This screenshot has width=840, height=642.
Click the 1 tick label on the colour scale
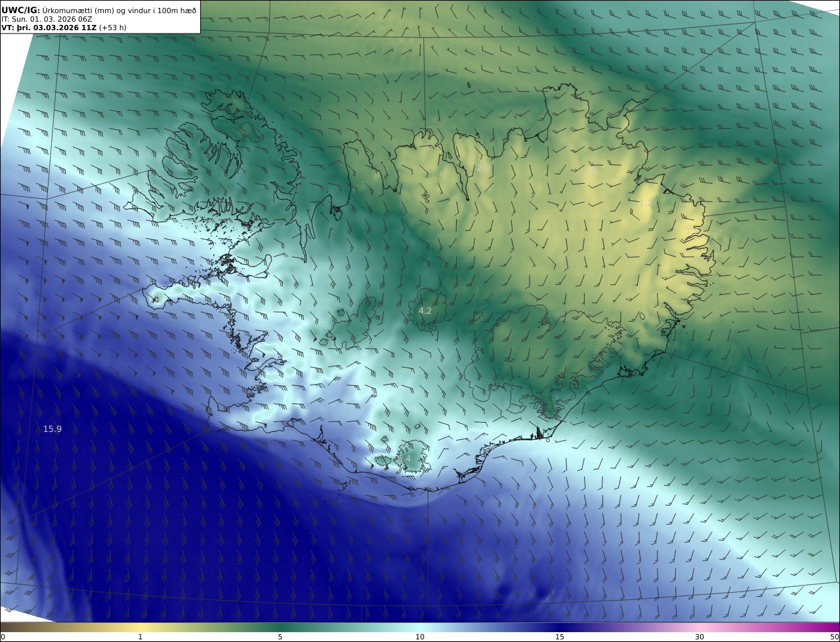tap(140, 637)
